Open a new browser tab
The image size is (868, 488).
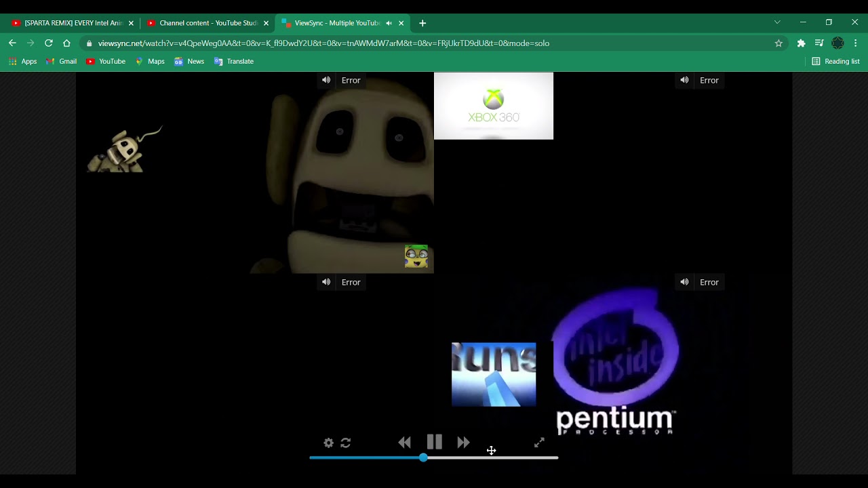point(422,23)
